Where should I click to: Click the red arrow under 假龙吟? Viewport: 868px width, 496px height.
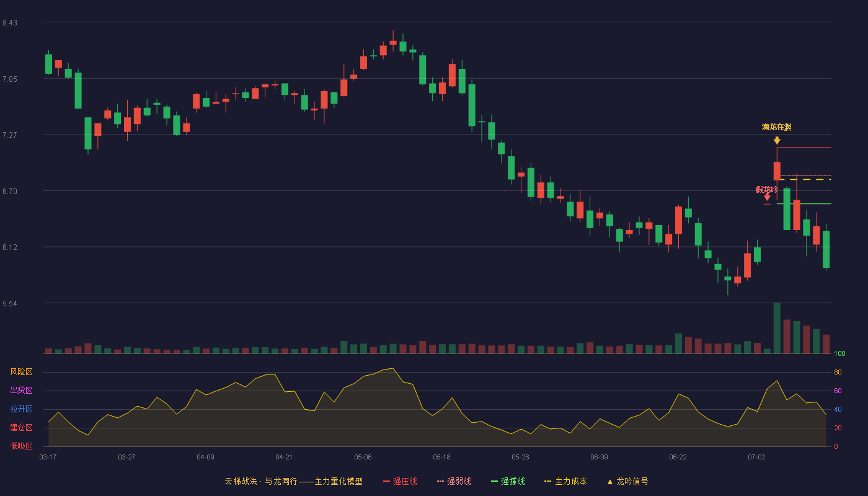point(767,197)
